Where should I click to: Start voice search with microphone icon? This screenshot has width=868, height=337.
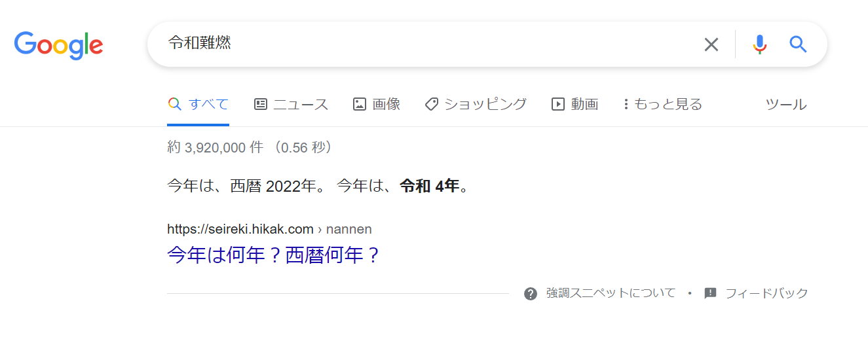tap(759, 44)
